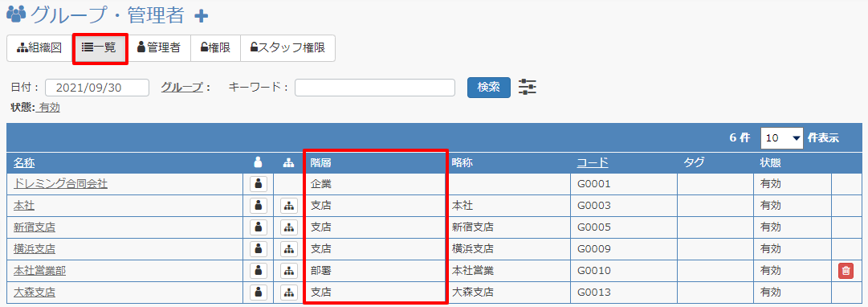Click the 検索 search button
Screen dimensions: 868x307
click(489, 87)
